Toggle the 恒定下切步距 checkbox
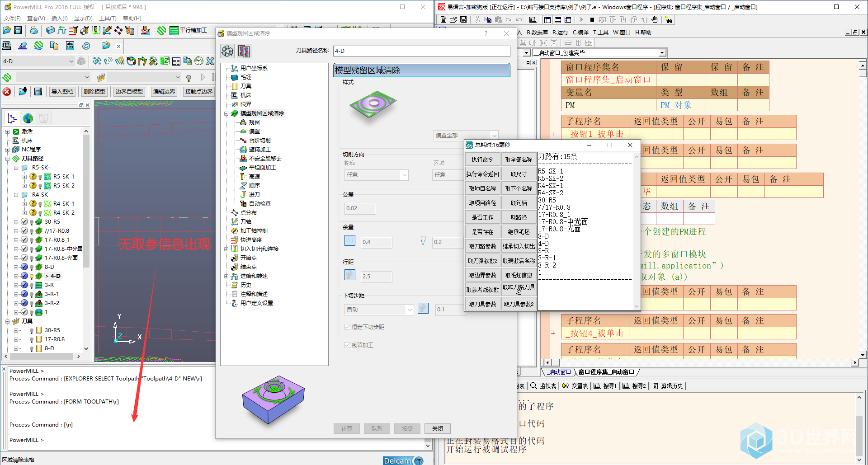 click(347, 327)
